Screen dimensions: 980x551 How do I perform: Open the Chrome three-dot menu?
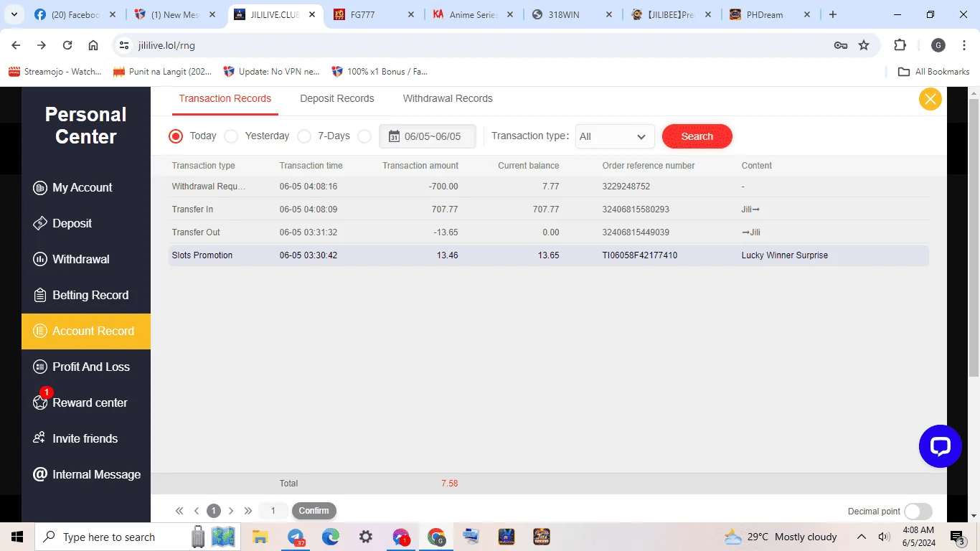(x=963, y=45)
